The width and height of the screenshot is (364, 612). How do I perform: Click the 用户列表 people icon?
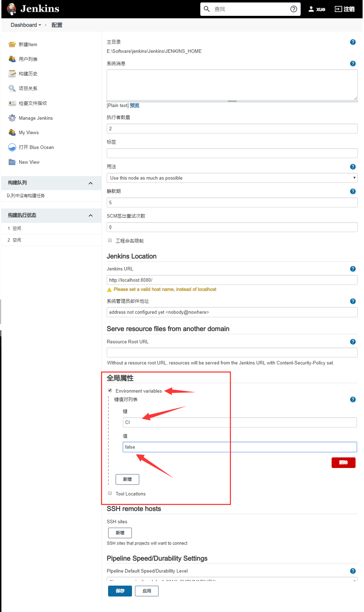click(x=12, y=59)
